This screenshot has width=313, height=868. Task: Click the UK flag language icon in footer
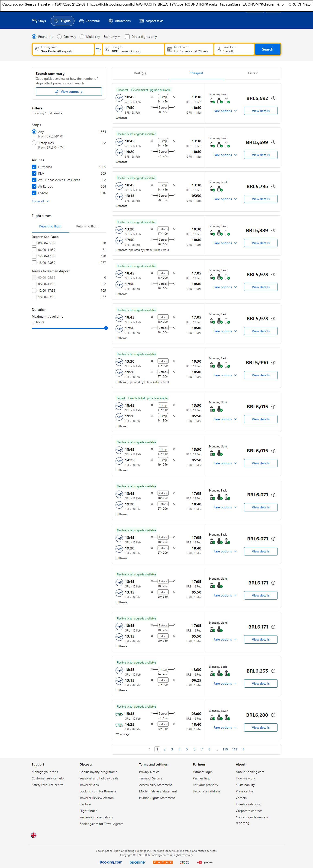pyautogui.click(x=34, y=835)
